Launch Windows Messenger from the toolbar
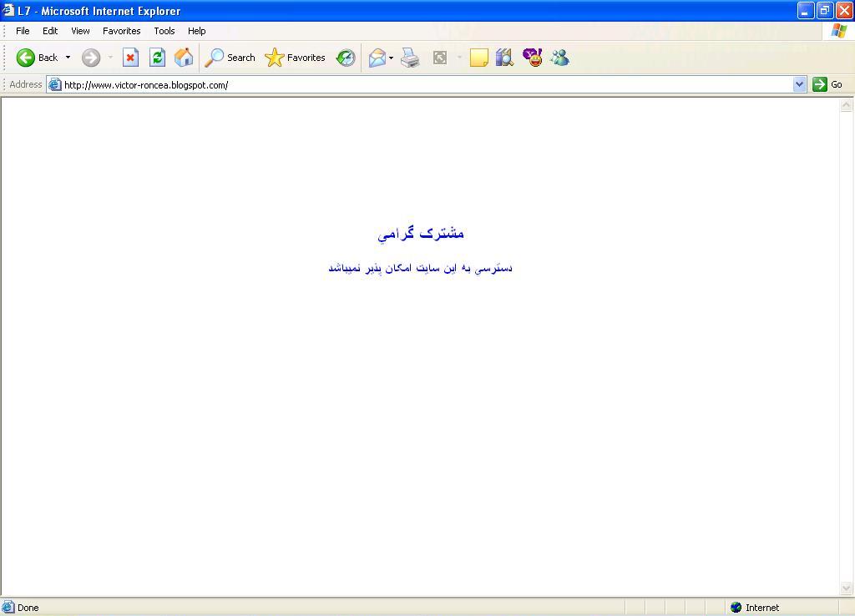The image size is (855, 616). 559,57
